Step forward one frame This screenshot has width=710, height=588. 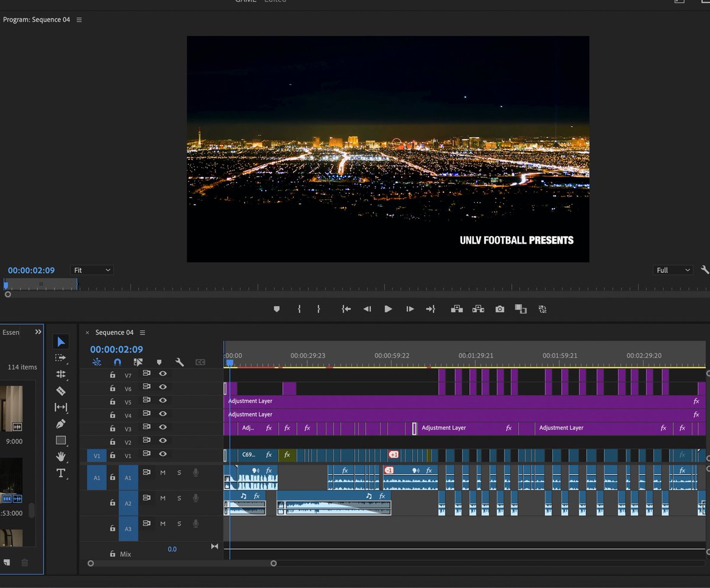pos(409,309)
